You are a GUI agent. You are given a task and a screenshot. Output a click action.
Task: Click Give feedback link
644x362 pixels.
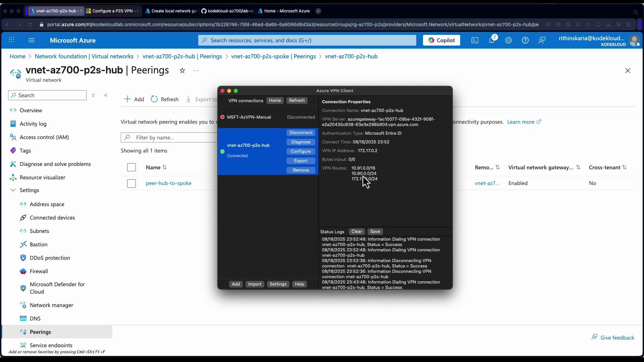tap(613, 337)
